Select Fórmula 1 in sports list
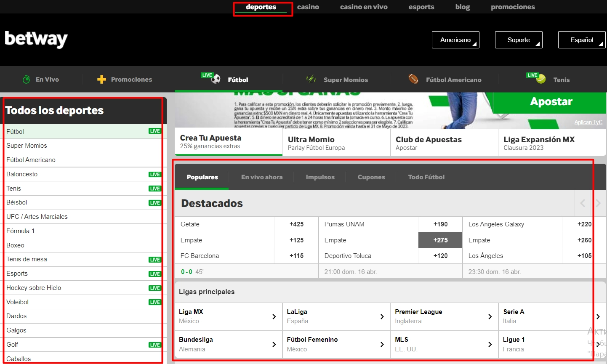 tap(83, 231)
